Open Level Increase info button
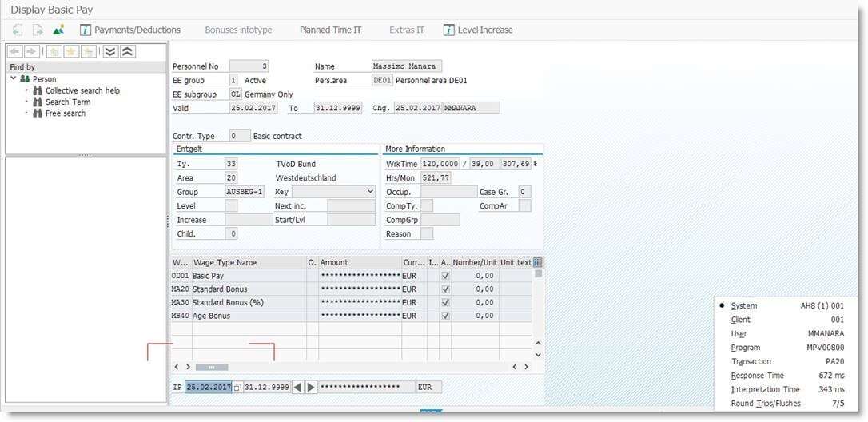Image resolution: width=868 pixels, height=422 pixels. click(478, 30)
